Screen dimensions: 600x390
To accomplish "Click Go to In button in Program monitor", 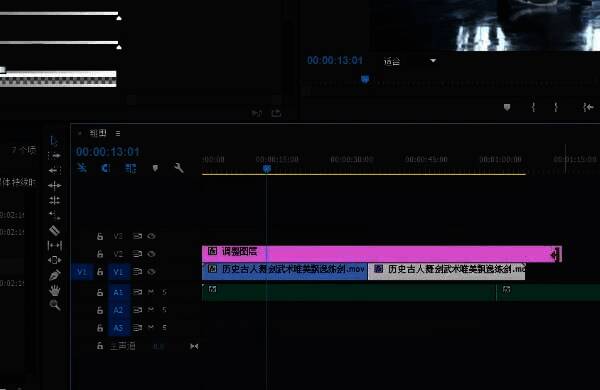I will [588, 108].
